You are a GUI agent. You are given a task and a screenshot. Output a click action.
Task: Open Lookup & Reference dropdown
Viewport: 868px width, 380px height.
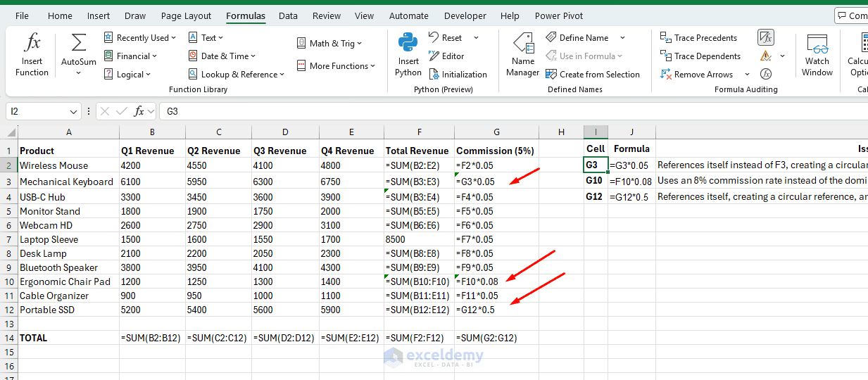(237, 75)
